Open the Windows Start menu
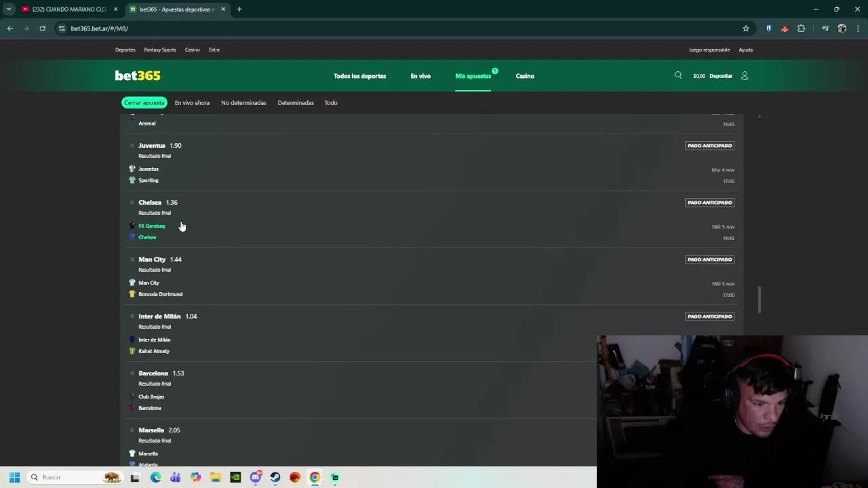The height and width of the screenshot is (488, 868). click(x=14, y=477)
